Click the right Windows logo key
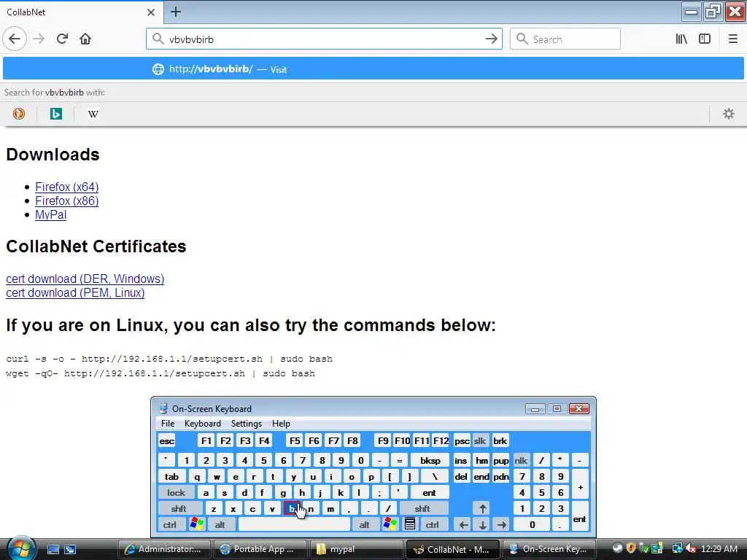This screenshot has height=560, width=747. tap(390, 525)
